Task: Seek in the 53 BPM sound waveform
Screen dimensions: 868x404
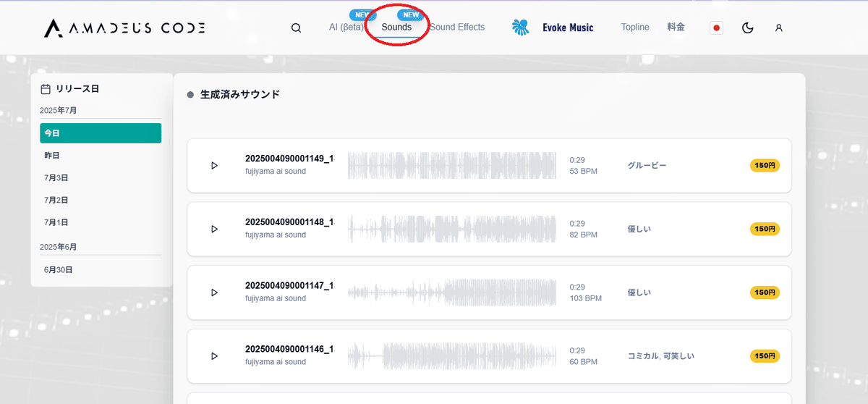Action: (x=451, y=166)
